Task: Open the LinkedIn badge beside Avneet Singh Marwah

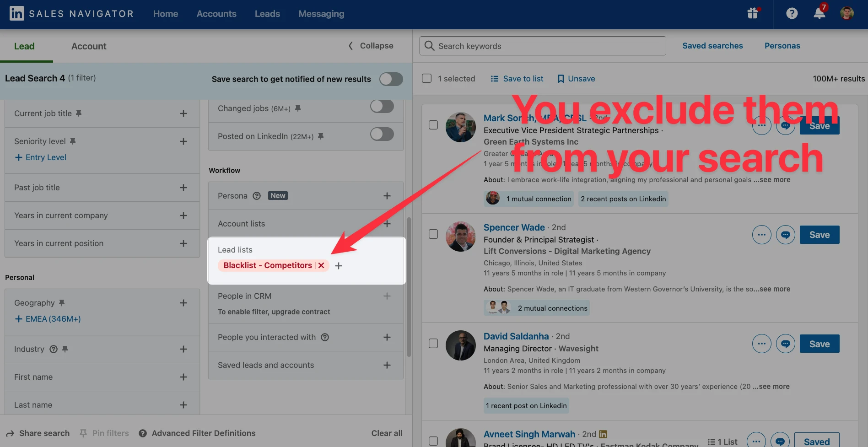Action: 603,434
